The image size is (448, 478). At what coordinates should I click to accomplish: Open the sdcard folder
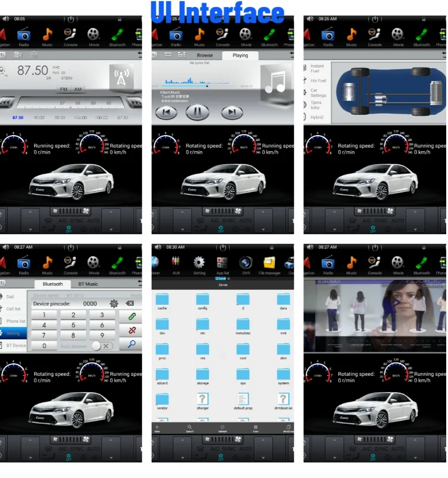162,374
